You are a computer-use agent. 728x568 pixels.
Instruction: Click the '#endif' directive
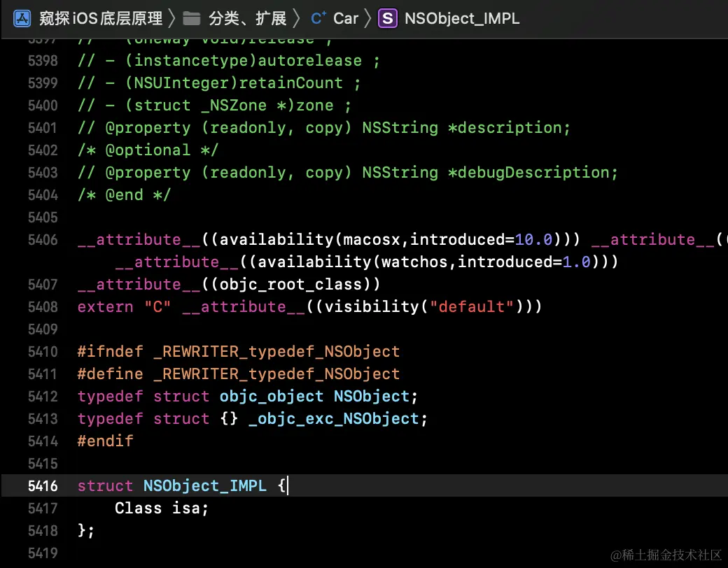pos(106,441)
